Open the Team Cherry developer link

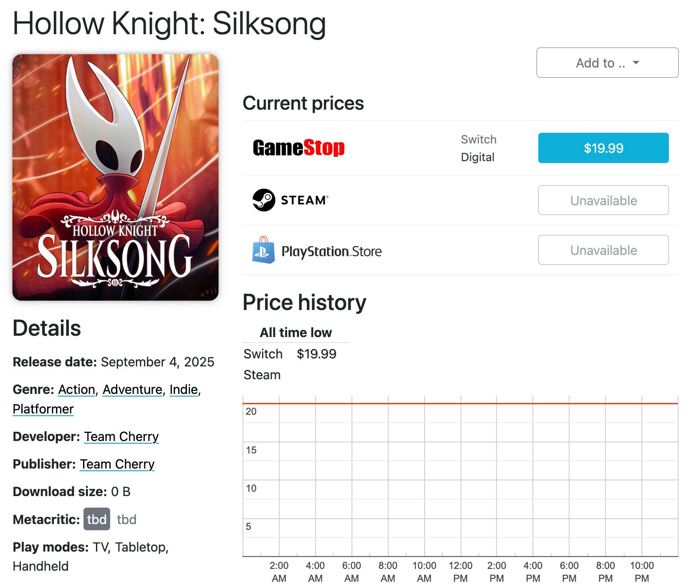click(x=121, y=437)
